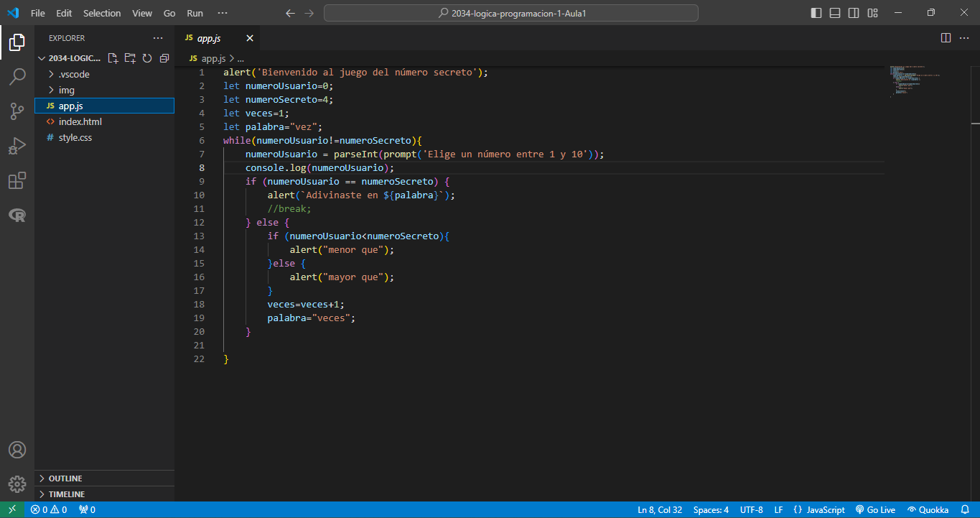Open index.html in explorer
This screenshot has width=980, height=518.
point(104,121)
